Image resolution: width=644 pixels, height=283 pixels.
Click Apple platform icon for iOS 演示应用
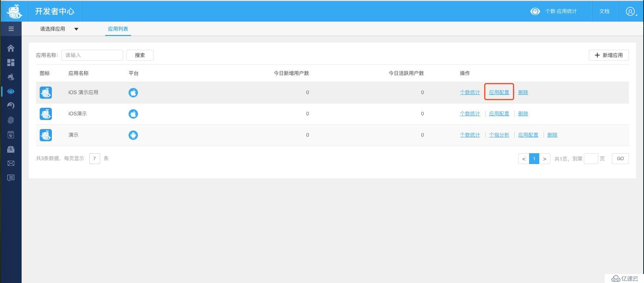133,93
